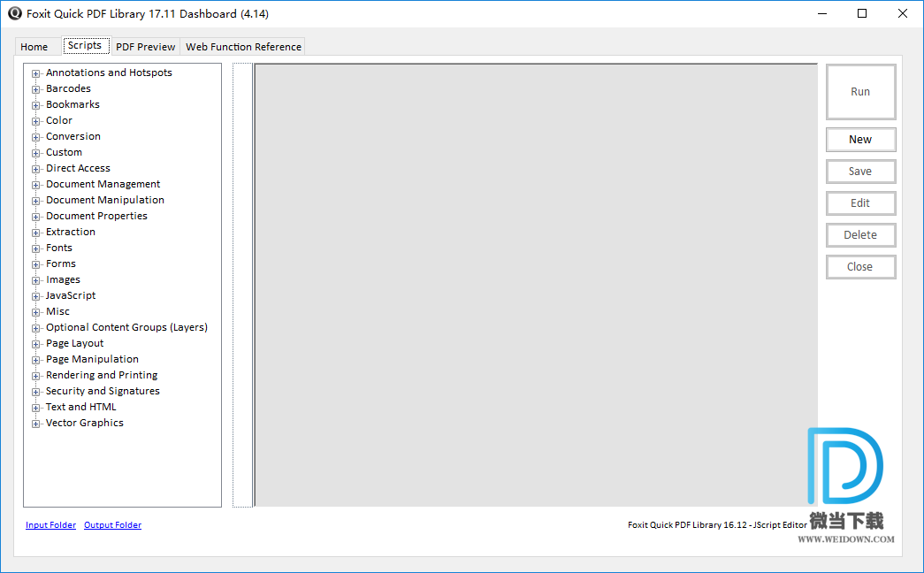The width and height of the screenshot is (924, 573).
Task: Open the Input Folder link
Action: click(x=50, y=524)
